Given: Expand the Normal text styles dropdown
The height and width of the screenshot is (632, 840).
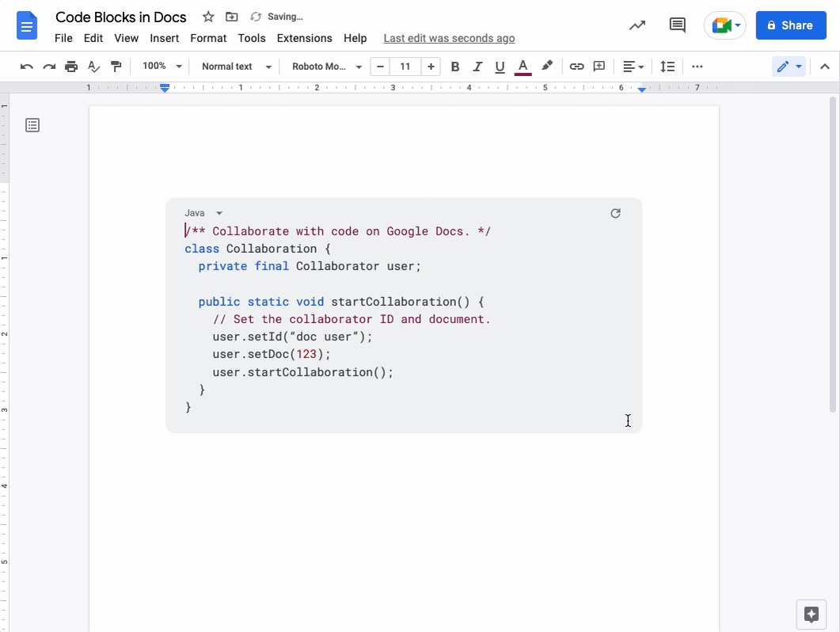Looking at the screenshot, I should (x=234, y=67).
